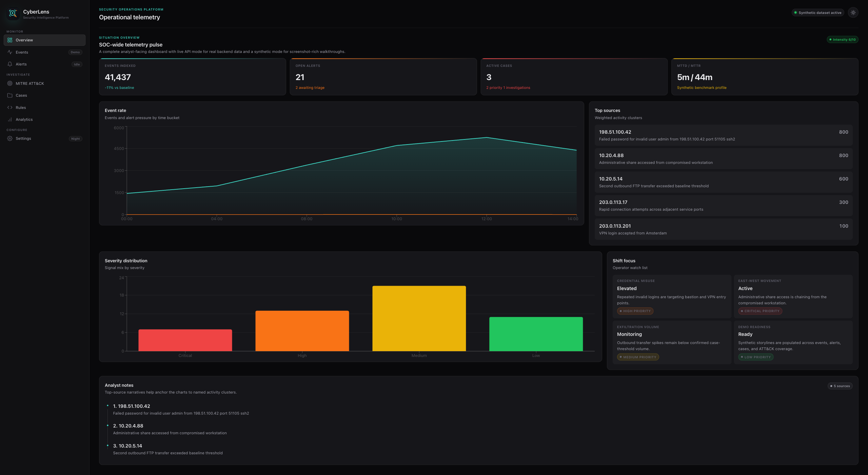Click the 198.51.100.42 top source entry
Screen dimensions: 868x475
[x=724, y=135]
